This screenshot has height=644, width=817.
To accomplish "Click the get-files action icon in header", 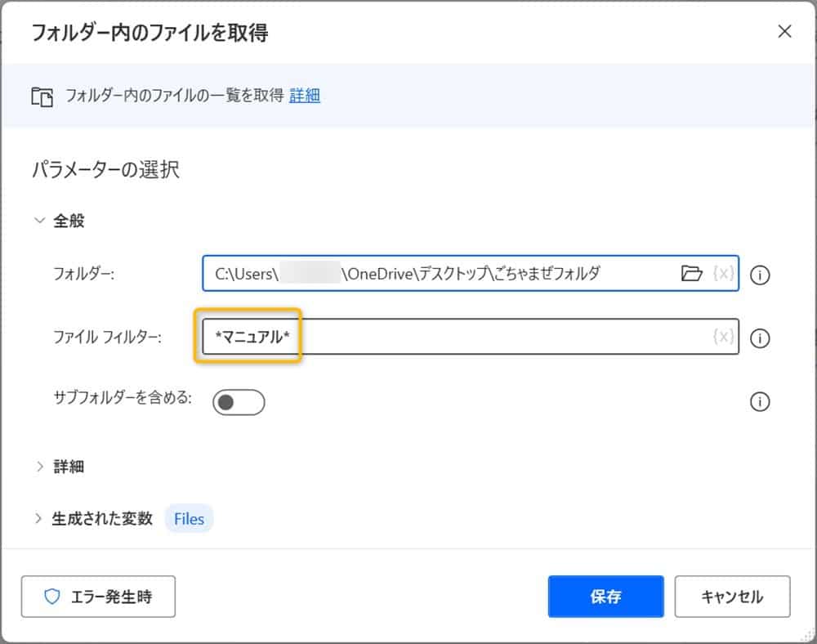I will (x=42, y=96).
